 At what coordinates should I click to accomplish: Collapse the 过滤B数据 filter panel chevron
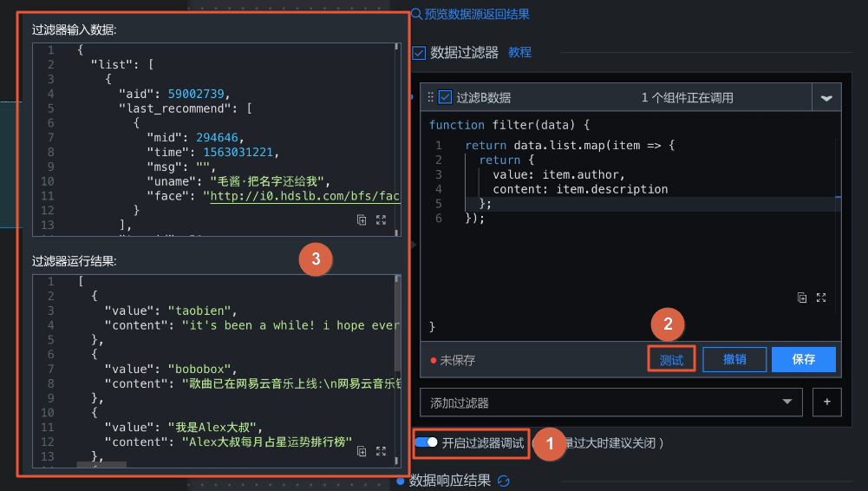coord(826,98)
